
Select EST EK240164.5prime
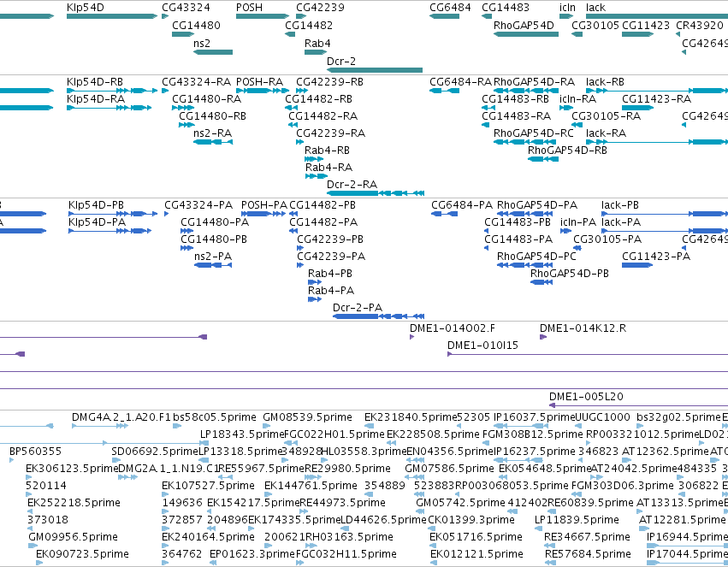[208, 537]
